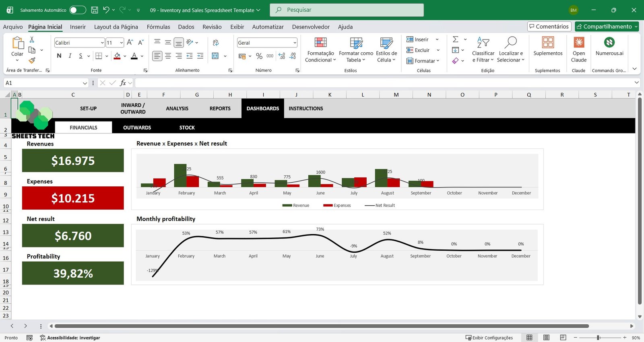
Task: Toggle align right button
Action: click(179, 56)
